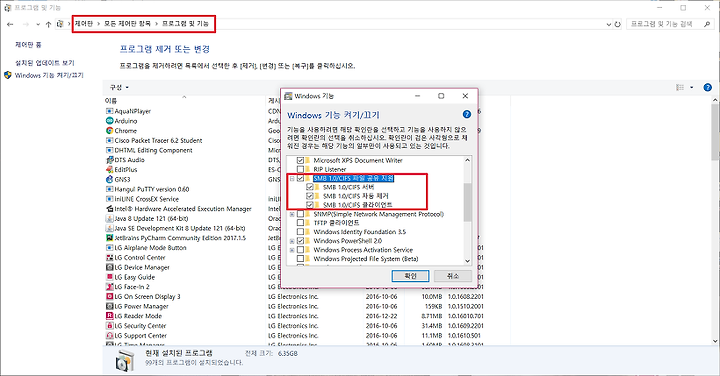Click the LG On Screen Display 3 icon
The height and width of the screenshot is (376, 720).
(109, 297)
